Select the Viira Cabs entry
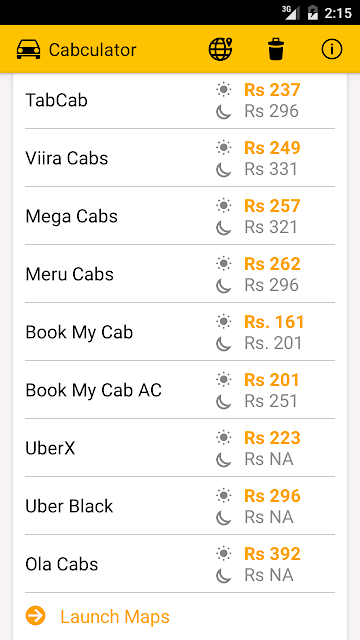 coord(180,158)
